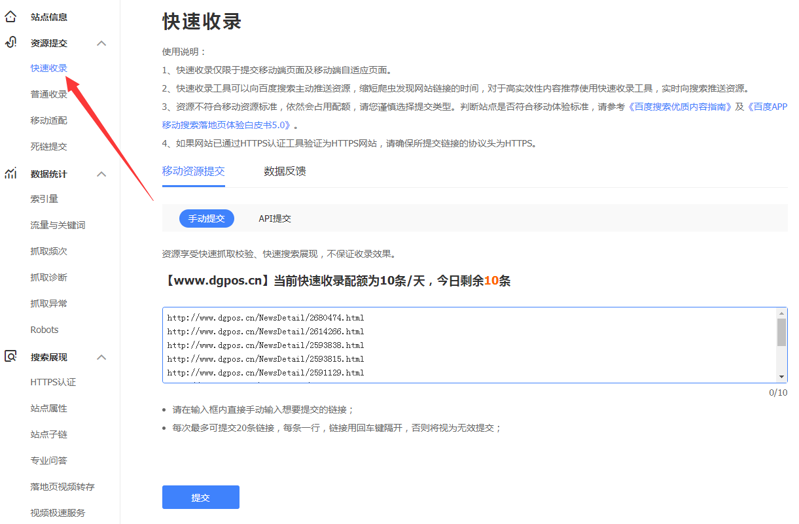Open 百度搜索优质内容指南 link

679,106
